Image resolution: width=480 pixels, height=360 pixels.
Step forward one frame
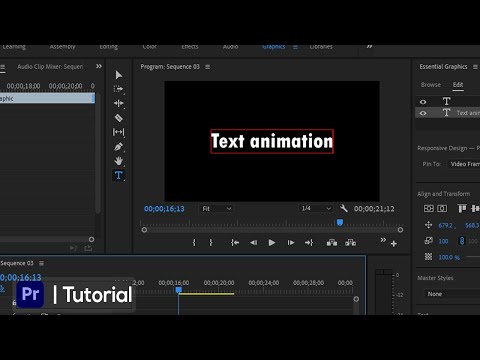(x=291, y=243)
